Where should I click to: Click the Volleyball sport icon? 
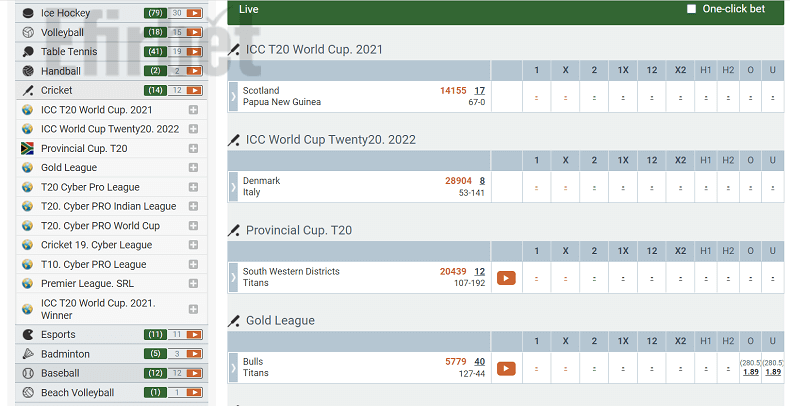(x=28, y=32)
